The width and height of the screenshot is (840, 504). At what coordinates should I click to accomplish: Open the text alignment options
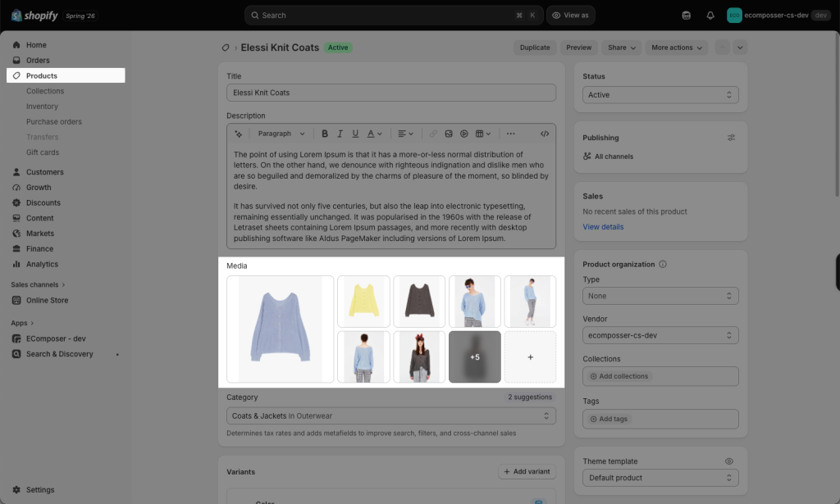(405, 134)
